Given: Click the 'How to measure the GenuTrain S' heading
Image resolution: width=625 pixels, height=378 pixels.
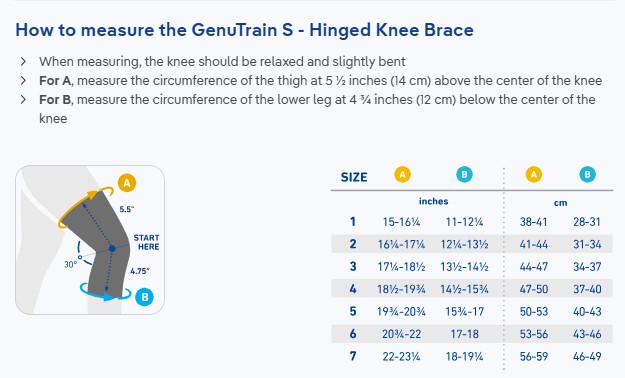Looking at the screenshot, I should (244, 30).
